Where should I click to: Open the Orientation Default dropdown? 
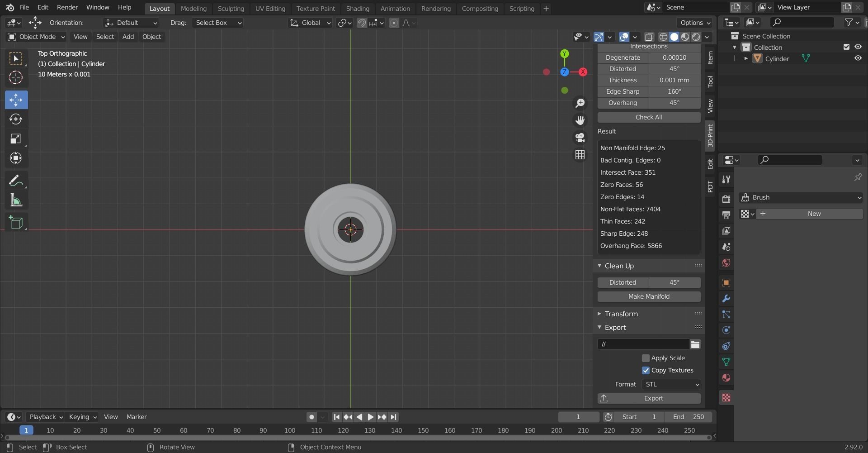131,23
